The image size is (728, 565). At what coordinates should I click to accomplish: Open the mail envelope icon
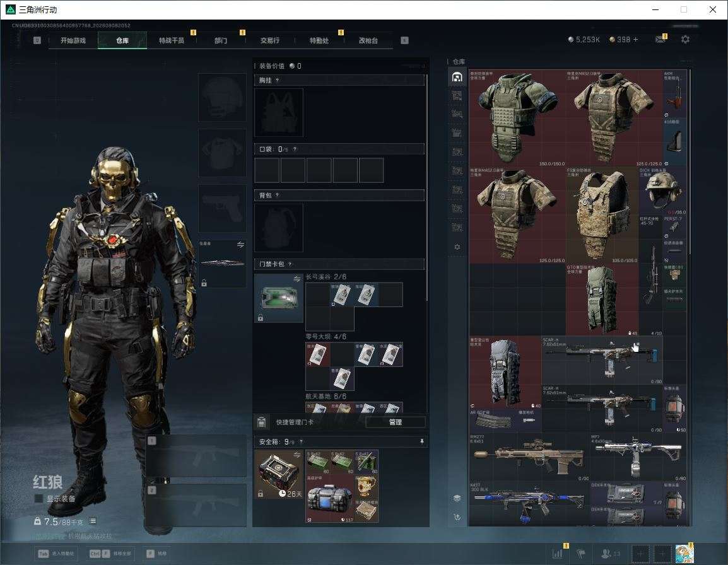coord(660,40)
